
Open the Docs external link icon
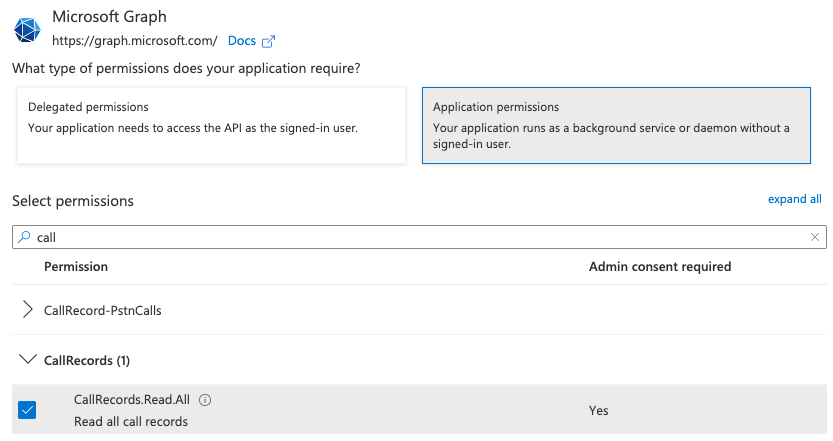tap(268, 41)
